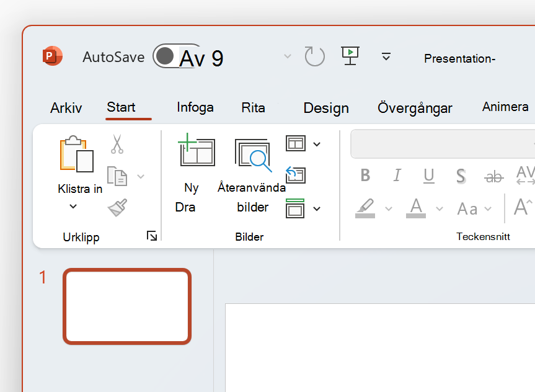Click the Bilder group label

pos(249,237)
